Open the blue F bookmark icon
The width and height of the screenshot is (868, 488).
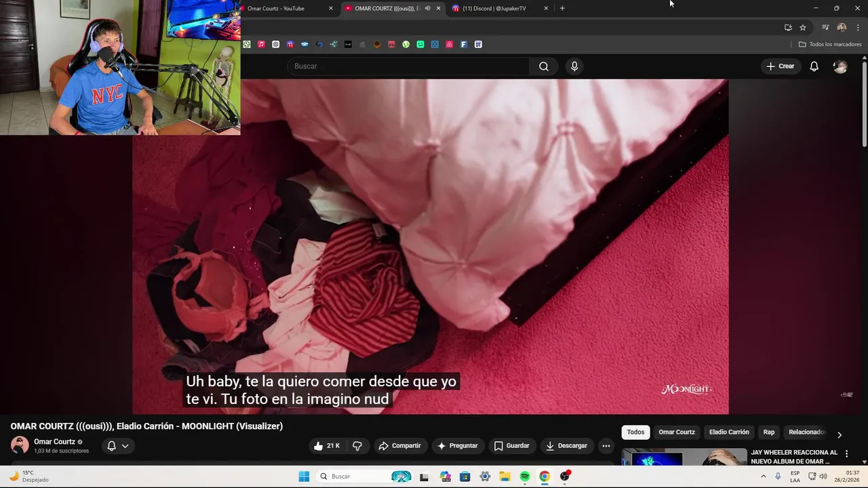click(x=464, y=45)
